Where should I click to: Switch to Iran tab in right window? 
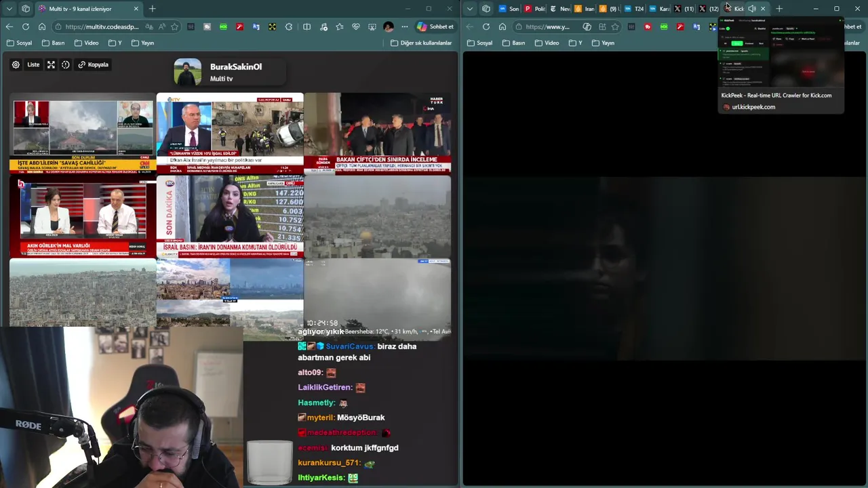(585, 9)
